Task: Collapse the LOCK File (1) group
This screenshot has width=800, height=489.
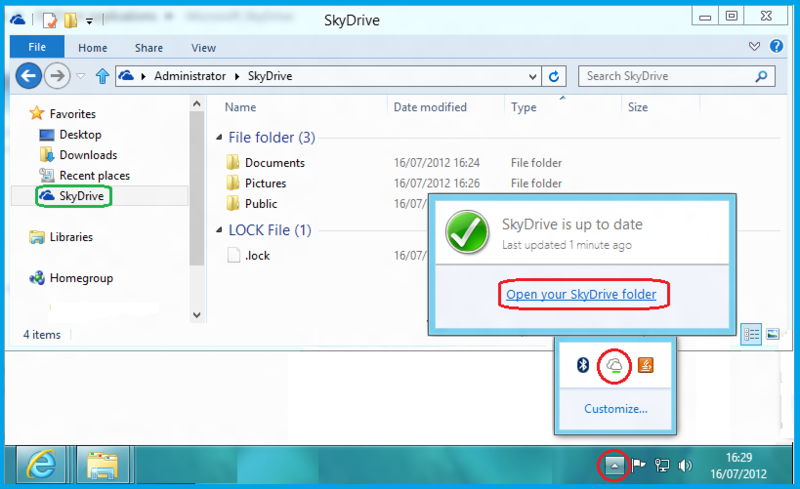Action: coord(219,230)
